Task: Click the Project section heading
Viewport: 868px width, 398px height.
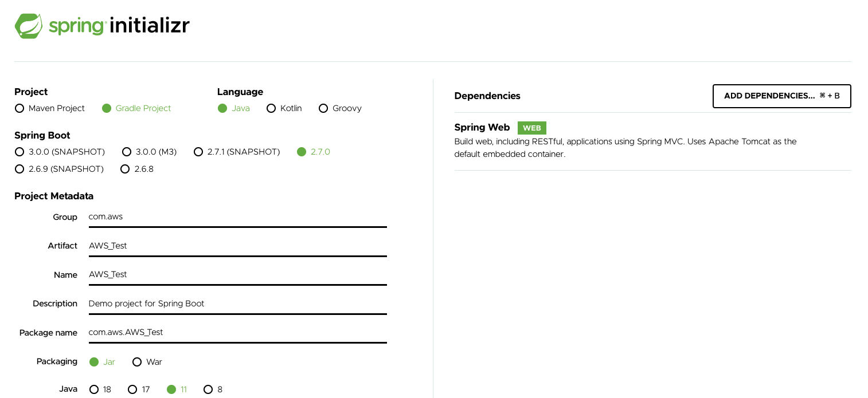Action: pos(31,92)
